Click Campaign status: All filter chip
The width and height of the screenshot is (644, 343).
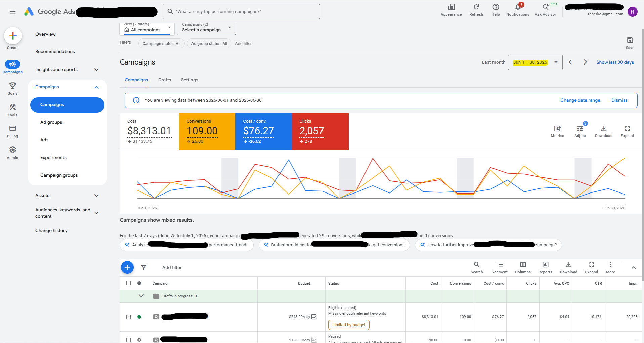(x=162, y=44)
